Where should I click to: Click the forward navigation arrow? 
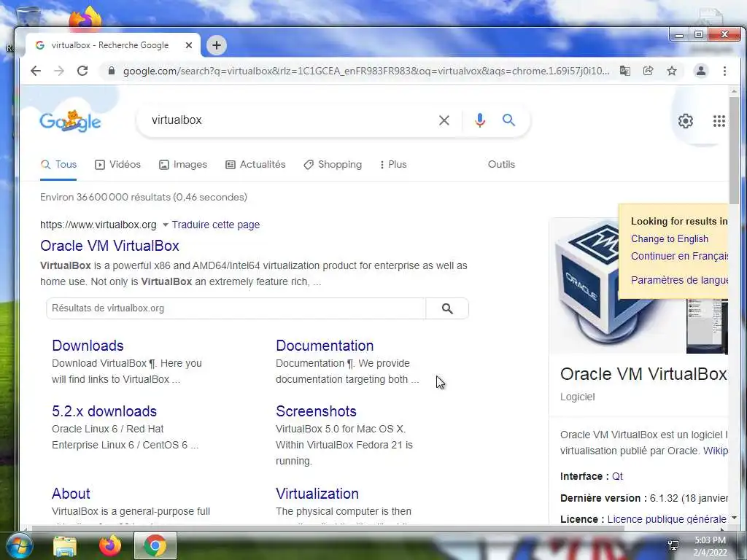(59, 71)
